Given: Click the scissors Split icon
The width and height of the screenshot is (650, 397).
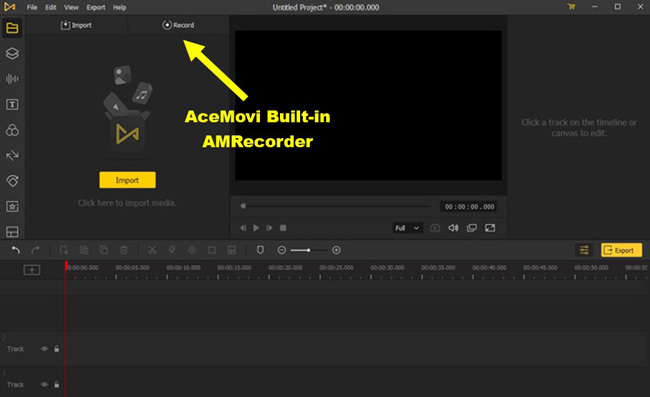Looking at the screenshot, I should (x=152, y=250).
